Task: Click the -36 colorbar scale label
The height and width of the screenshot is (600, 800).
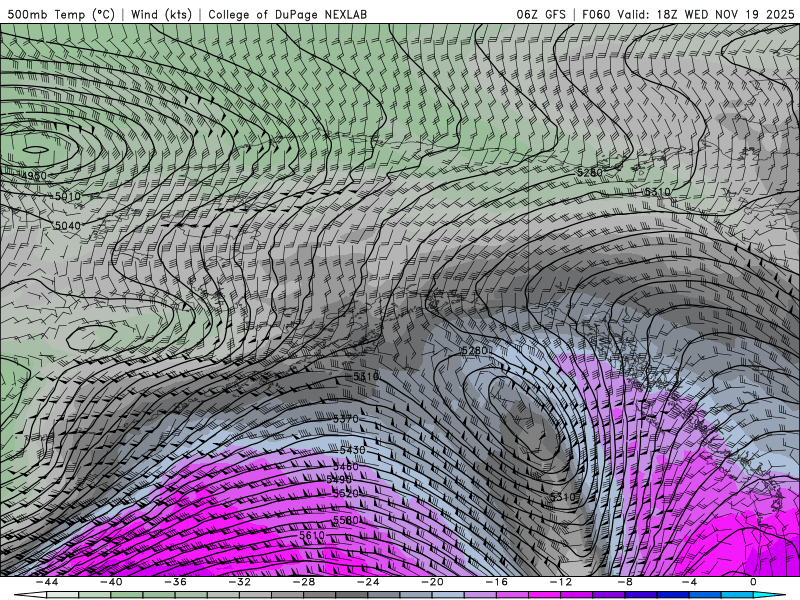Action: click(176, 582)
